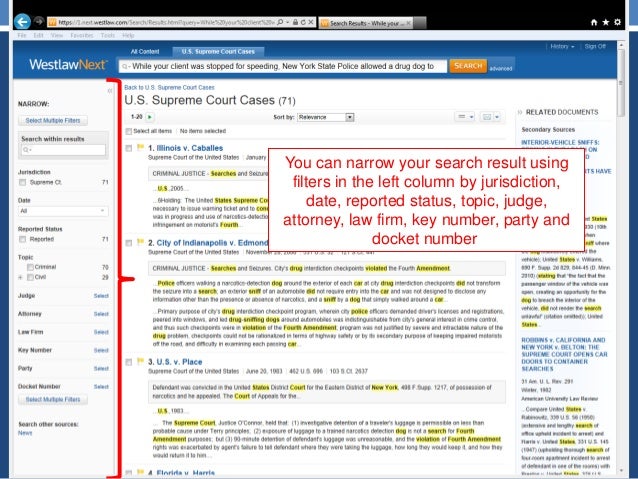The width and height of the screenshot is (638, 479).
Task: Open the browser Tools gear icon
Action: click(617, 22)
